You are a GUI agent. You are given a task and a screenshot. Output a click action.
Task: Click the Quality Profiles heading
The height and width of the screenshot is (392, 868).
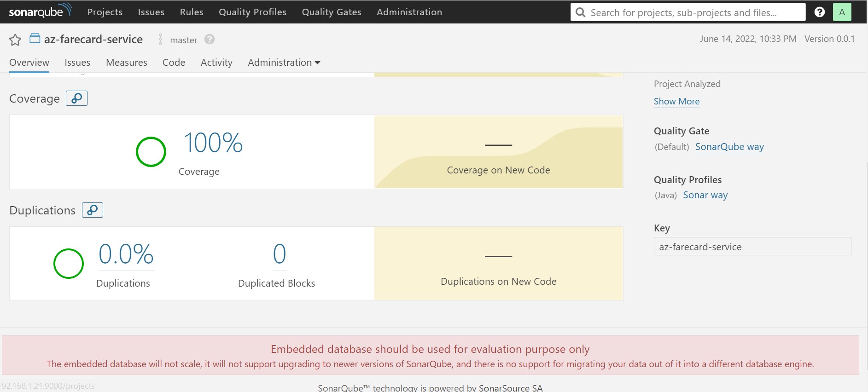click(x=687, y=180)
